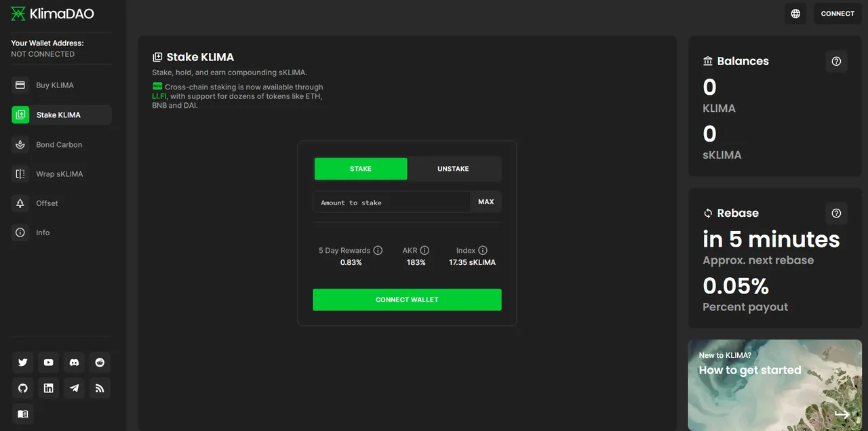This screenshot has height=431, width=868.
Task: Click the Offset tree icon
Action: [x=20, y=203]
